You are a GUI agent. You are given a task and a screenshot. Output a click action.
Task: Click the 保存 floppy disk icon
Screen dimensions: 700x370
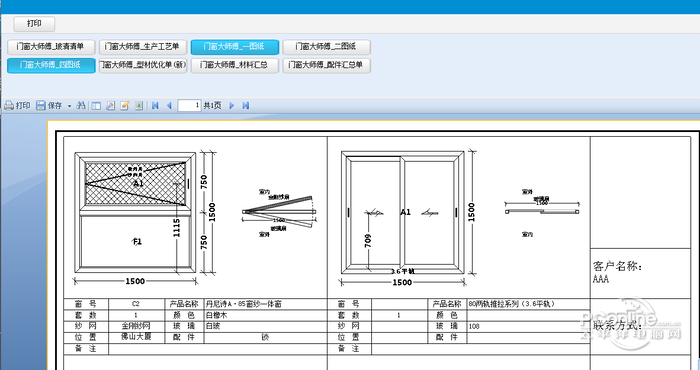41,106
